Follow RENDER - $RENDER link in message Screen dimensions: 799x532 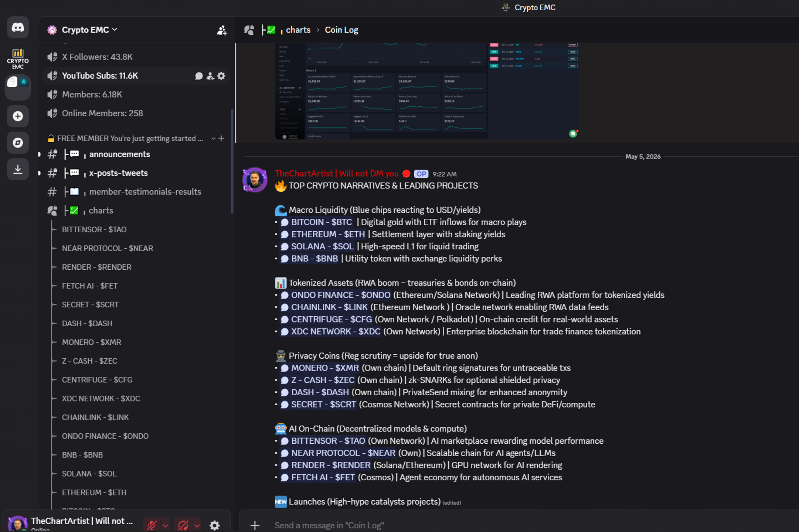[326, 465]
